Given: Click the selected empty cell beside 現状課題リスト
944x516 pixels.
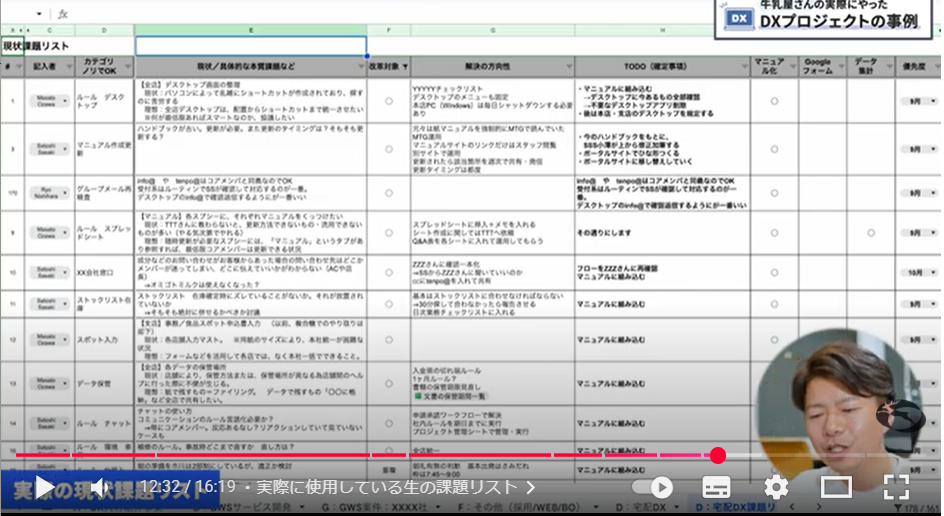Looking at the screenshot, I should pyautogui.click(x=250, y=46).
